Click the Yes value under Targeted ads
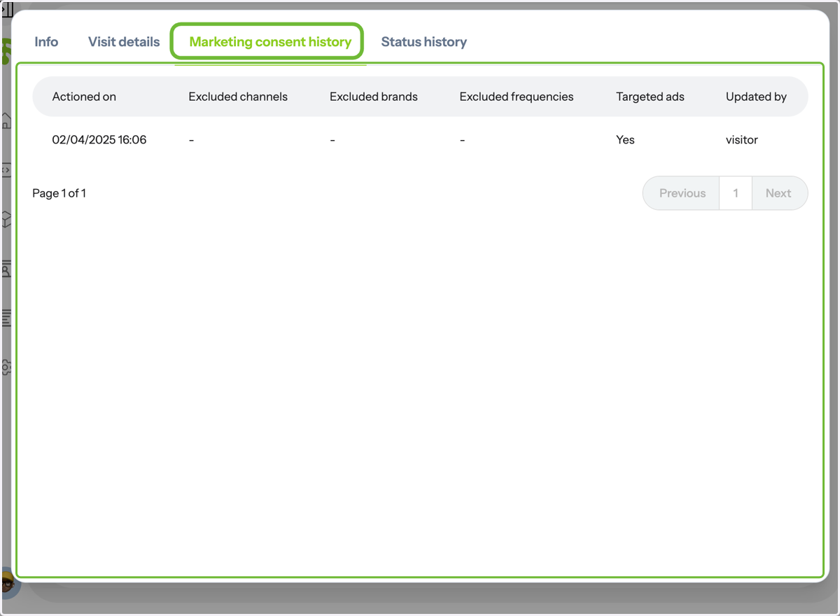Viewport: 840px width, 616px height. [625, 140]
